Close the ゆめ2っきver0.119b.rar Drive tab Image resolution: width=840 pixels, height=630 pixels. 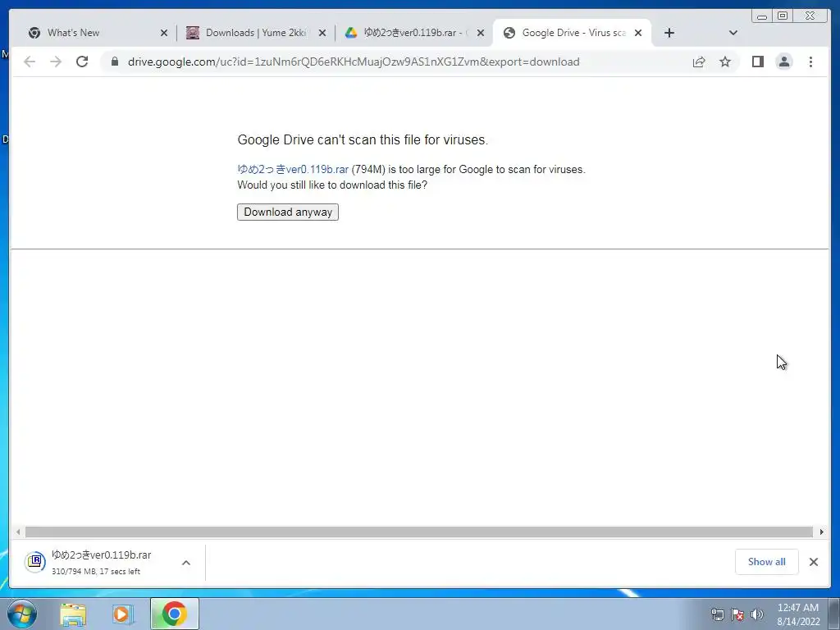(x=481, y=33)
